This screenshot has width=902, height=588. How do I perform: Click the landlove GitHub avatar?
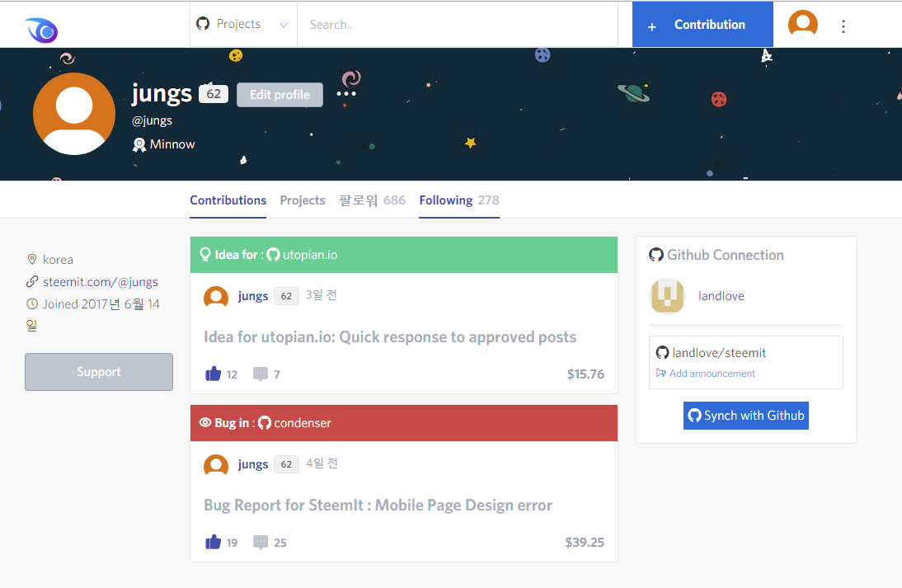coord(667,296)
